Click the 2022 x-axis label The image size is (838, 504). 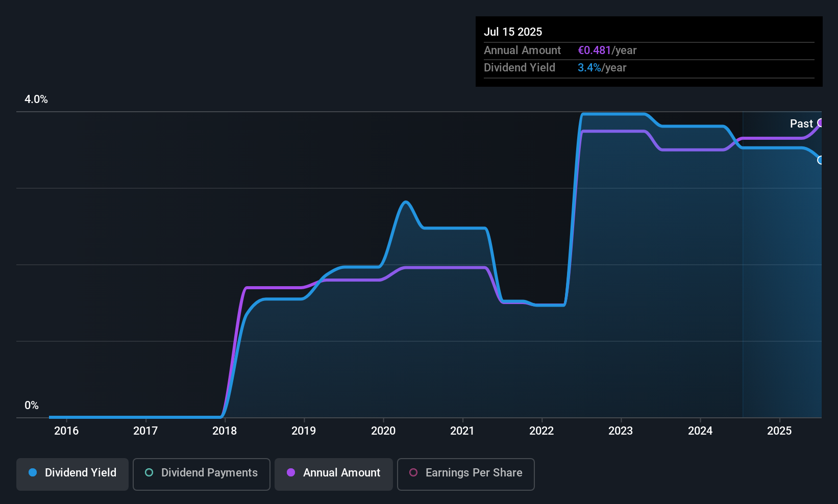[541, 431]
